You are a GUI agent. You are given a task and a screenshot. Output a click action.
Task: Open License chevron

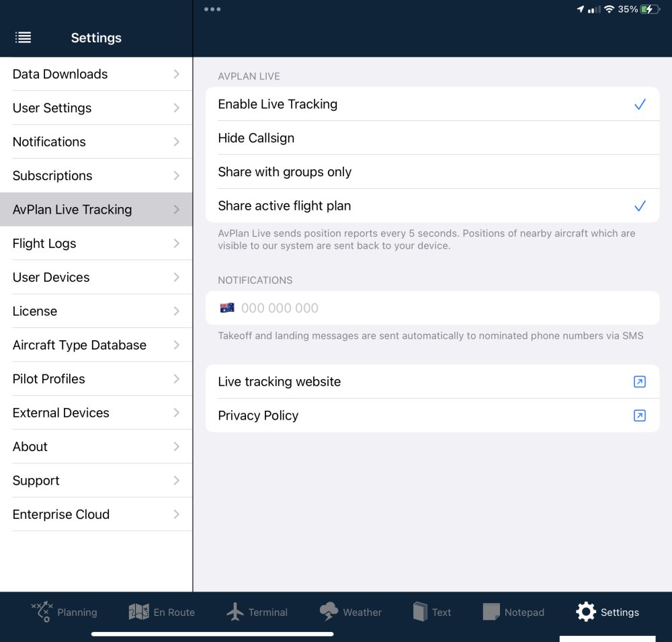coord(177,311)
